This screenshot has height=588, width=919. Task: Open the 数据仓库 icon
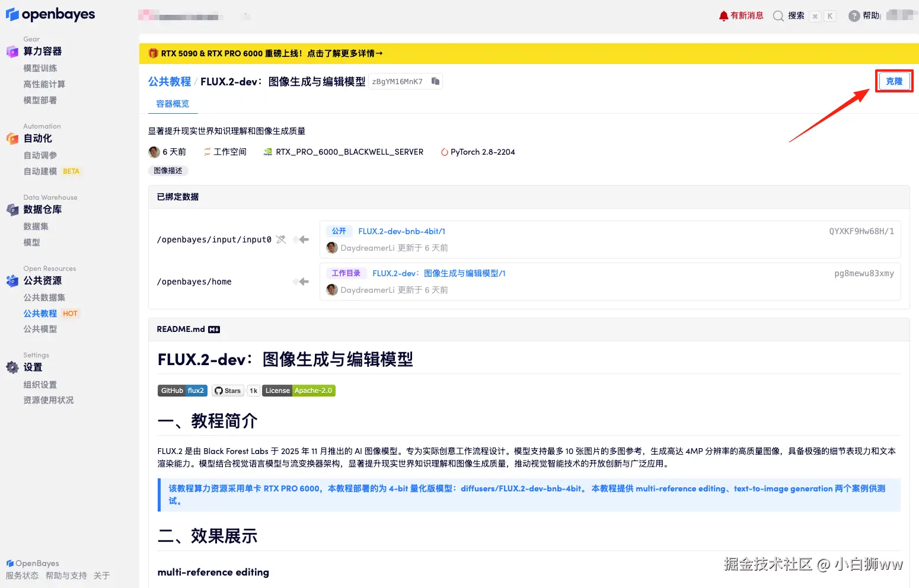click(12, 209)
